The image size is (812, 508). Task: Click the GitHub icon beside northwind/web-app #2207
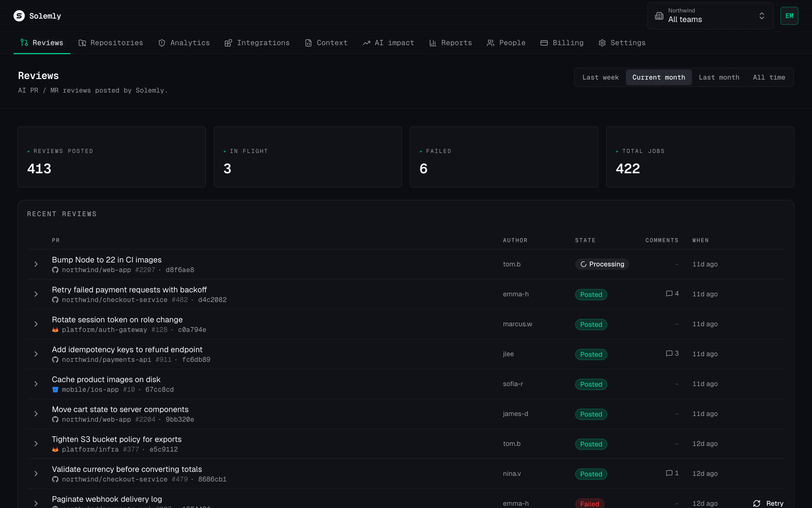click(x=55, y=270)
